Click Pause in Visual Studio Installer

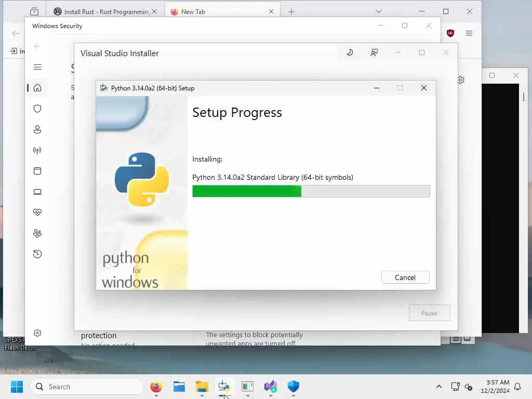(x=429, y=313)
